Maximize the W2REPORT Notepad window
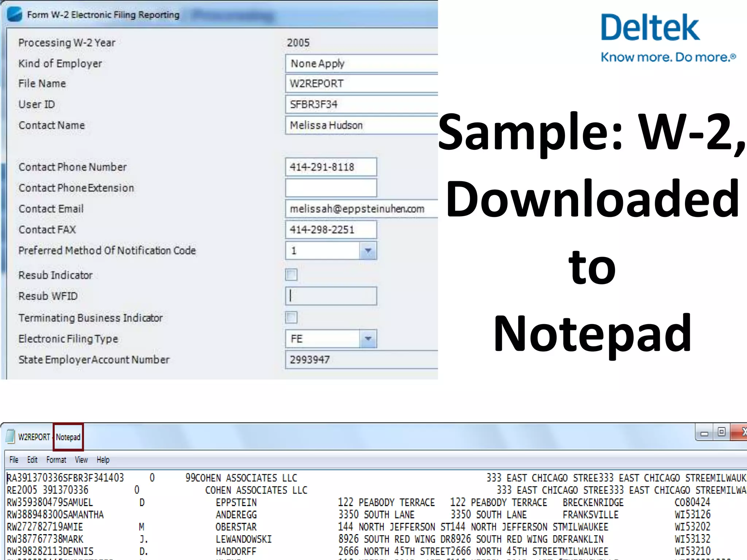This screenshot has width=747, height=560. [721, 432]
